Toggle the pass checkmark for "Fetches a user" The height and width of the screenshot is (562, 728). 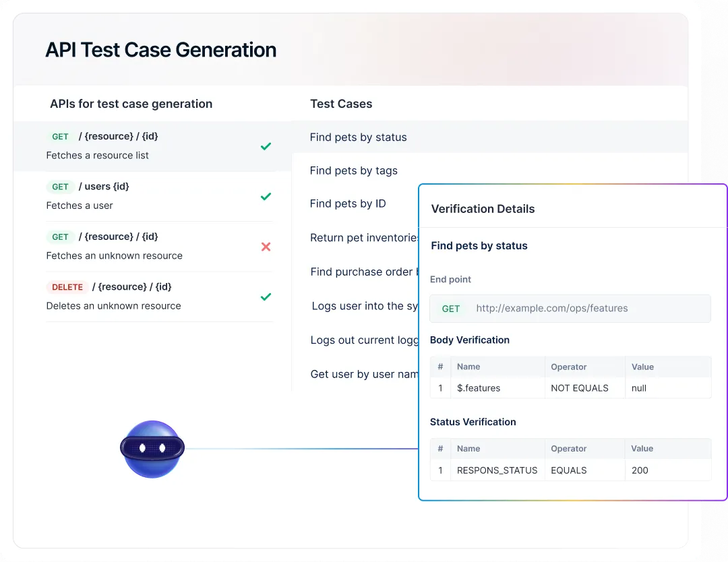click(266, 196)
